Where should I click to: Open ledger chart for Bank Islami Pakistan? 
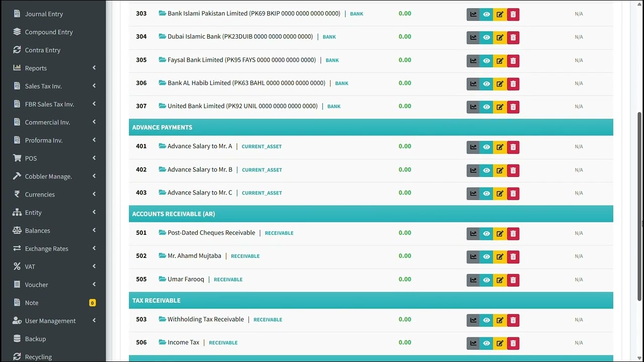point(473,15)
